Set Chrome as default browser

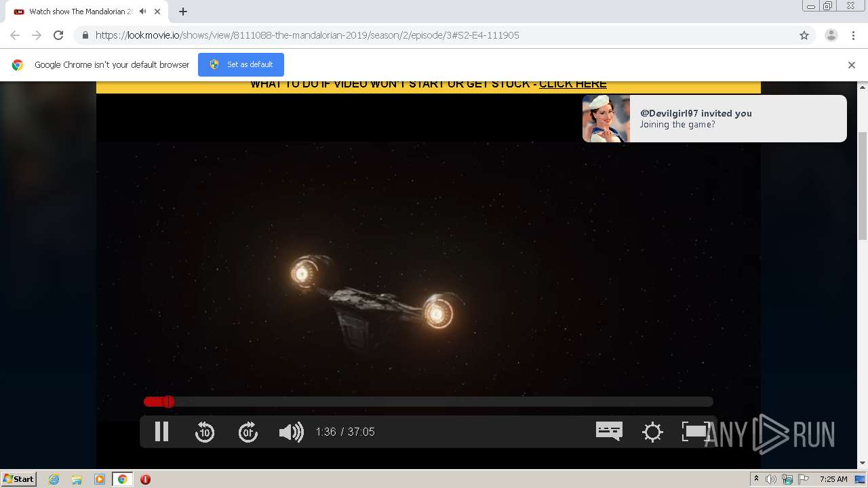click(241, 64)
